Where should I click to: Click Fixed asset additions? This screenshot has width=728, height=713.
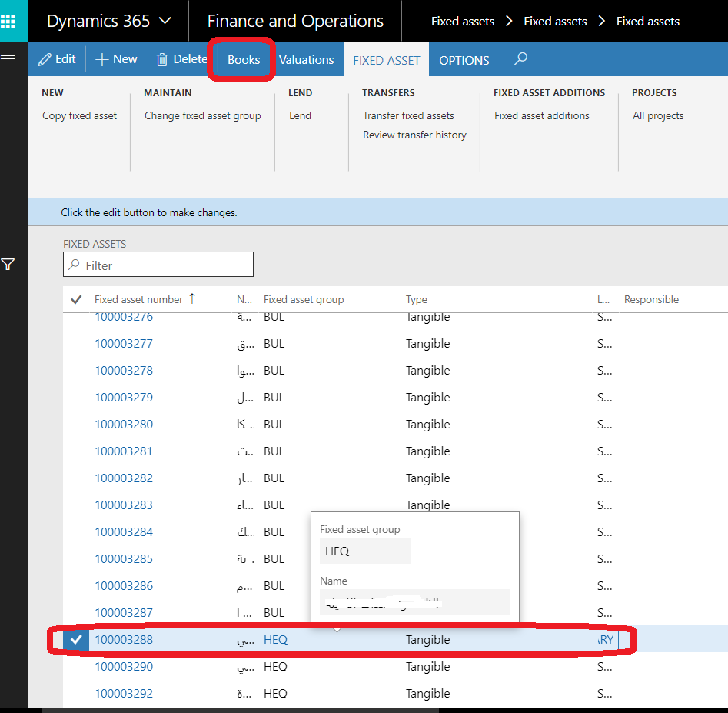(x=541, y=115)
